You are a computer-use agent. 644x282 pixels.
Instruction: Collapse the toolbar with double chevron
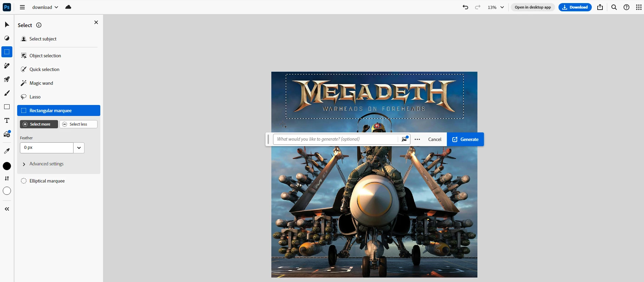[x=7, y=209]
